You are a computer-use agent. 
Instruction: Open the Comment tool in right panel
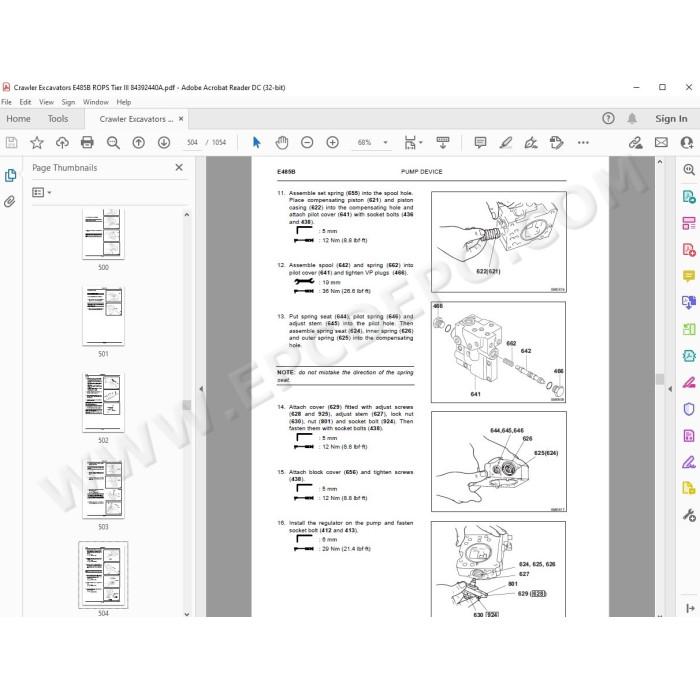click(x=689, y=276)
